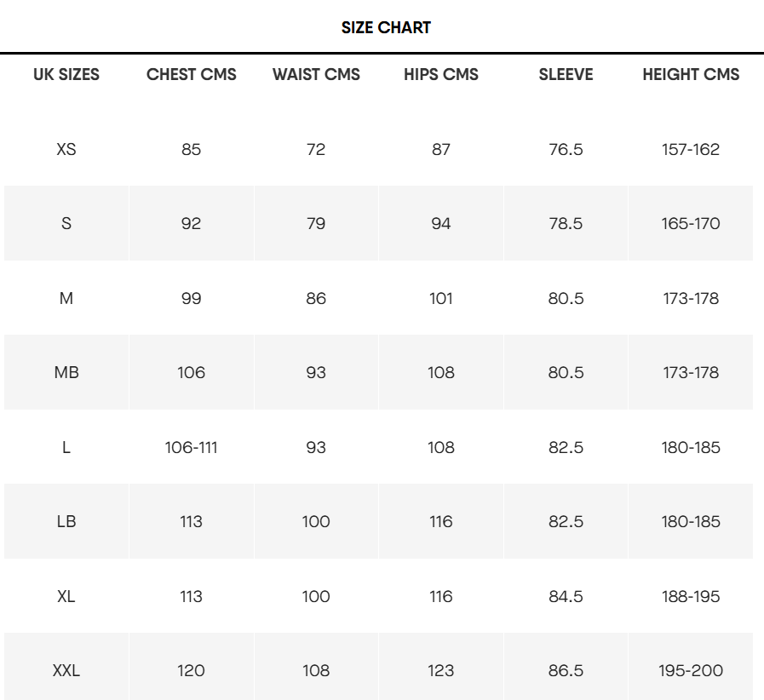Click the WAIST CMS column header
The width and height of the screenshot is (764, 700).
coord(316,75)
